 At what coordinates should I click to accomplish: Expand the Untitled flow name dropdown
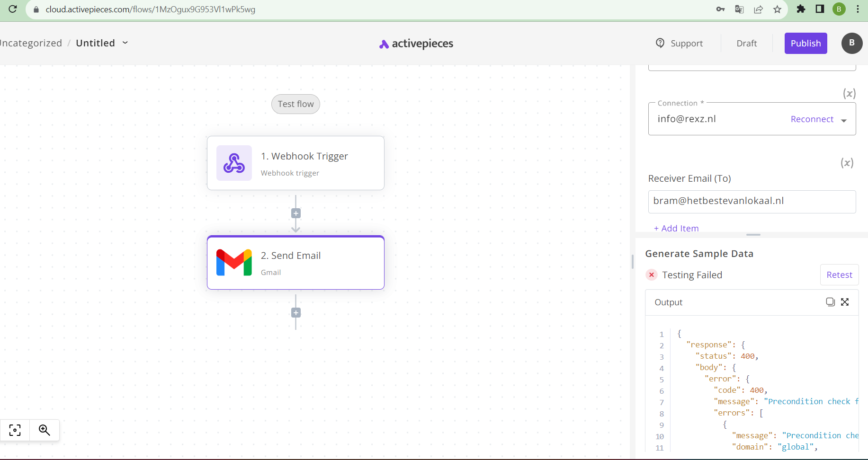pos(125,43)
